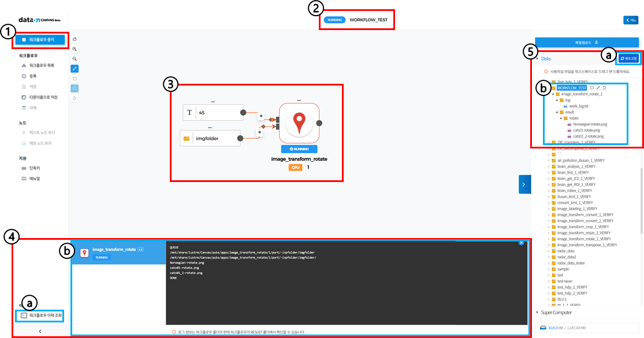
Task: Expand the Disks section
Action: click(x=538, y=58)
